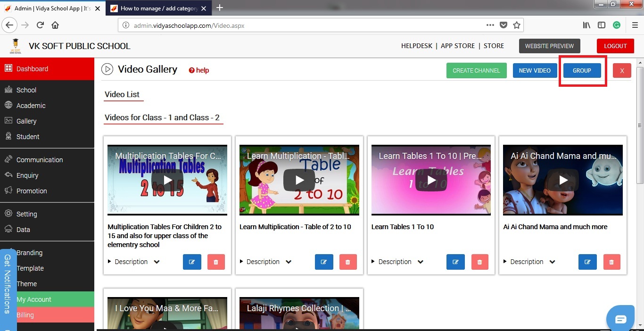Edit the Multiplication Tables For Children video
This screenshot has height=331, width=644.
(x=192, y=262)
